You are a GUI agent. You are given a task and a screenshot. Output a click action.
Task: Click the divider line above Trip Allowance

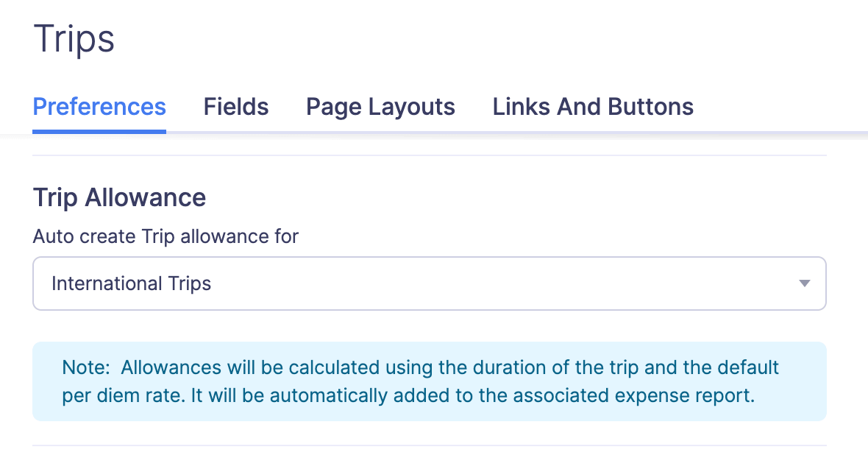[x=429, y=155]
